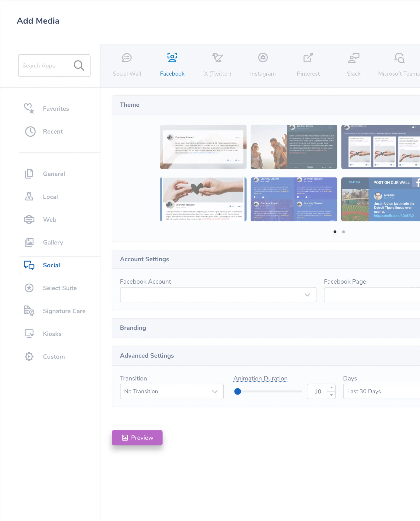Click the Kiosks monitor icon
420x521 pixels.
click(29, 334)
